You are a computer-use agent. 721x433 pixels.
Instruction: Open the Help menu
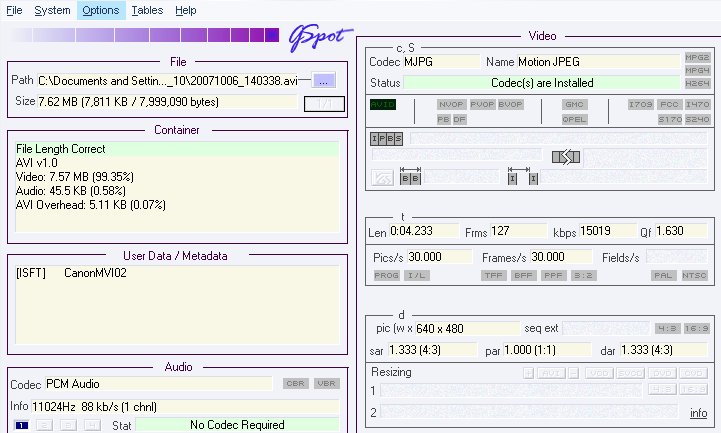coord(186,10)
